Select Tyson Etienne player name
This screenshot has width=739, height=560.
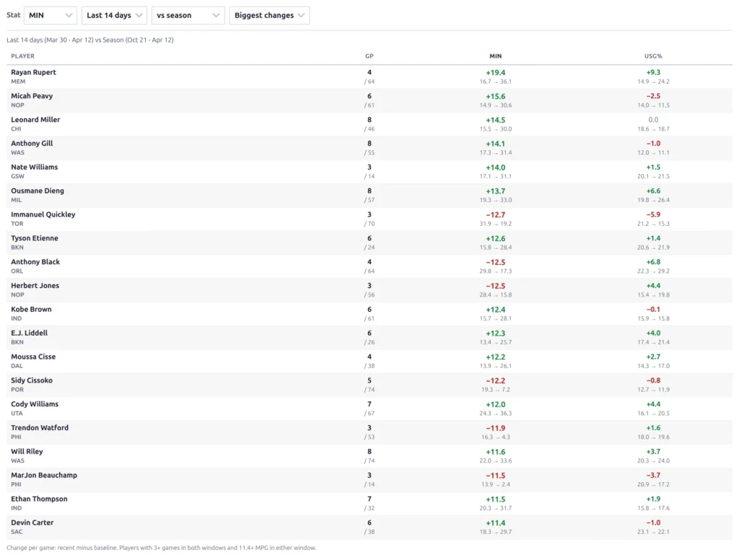click(35, 238)
